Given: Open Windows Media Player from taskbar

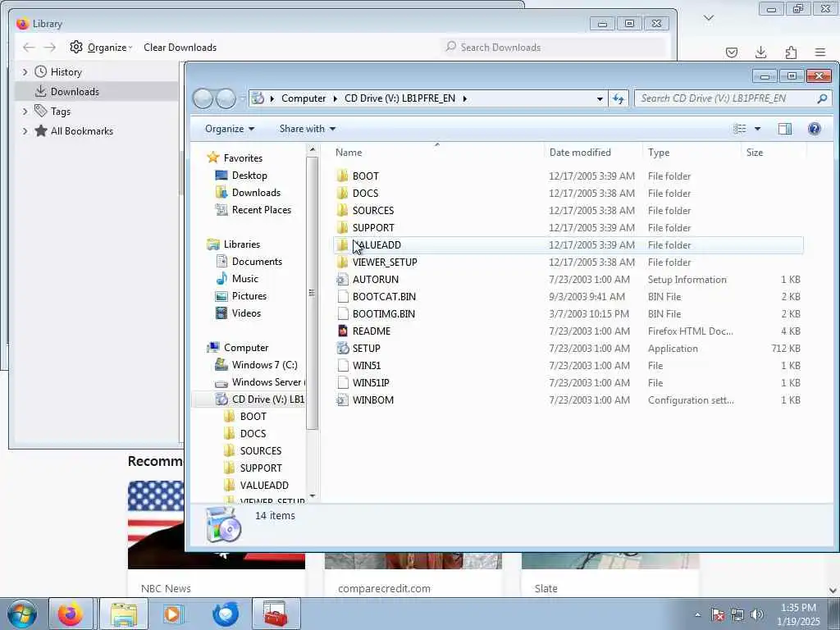Looking at the screenshot, I should (172, 614).
